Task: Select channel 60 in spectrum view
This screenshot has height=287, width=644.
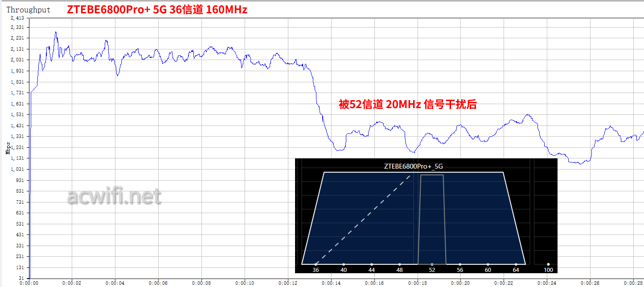Action: 488,269
